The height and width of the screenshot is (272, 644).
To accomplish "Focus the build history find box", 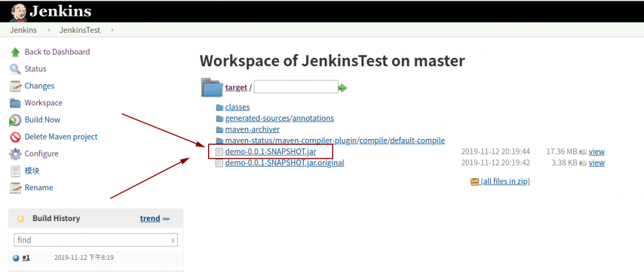I will click(x=96, y=240).
